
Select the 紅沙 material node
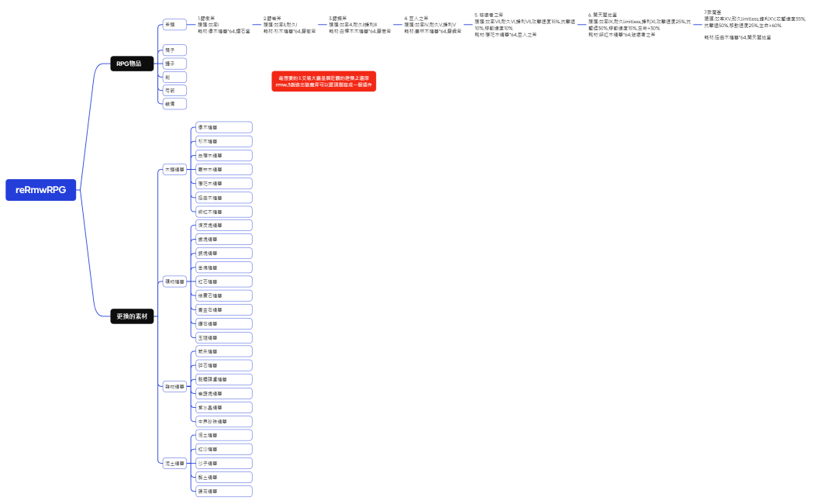pyautogui.click(x=222, y=449)
